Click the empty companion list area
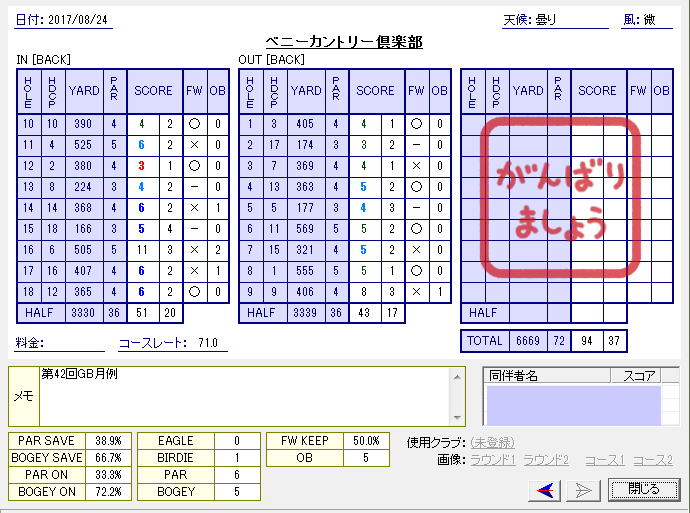 (573, 405)
